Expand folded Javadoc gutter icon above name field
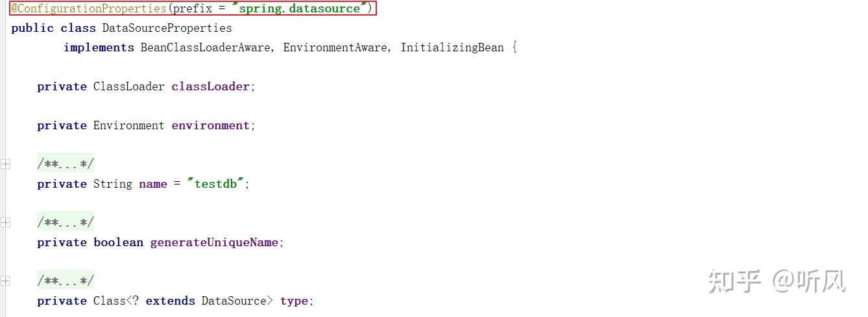This screenshot has width=868, height=317. click(x=5, y=164)
